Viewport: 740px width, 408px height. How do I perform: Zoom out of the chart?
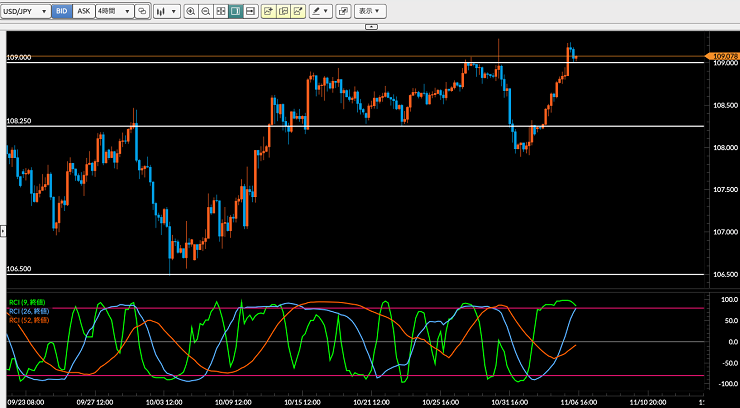206,11
